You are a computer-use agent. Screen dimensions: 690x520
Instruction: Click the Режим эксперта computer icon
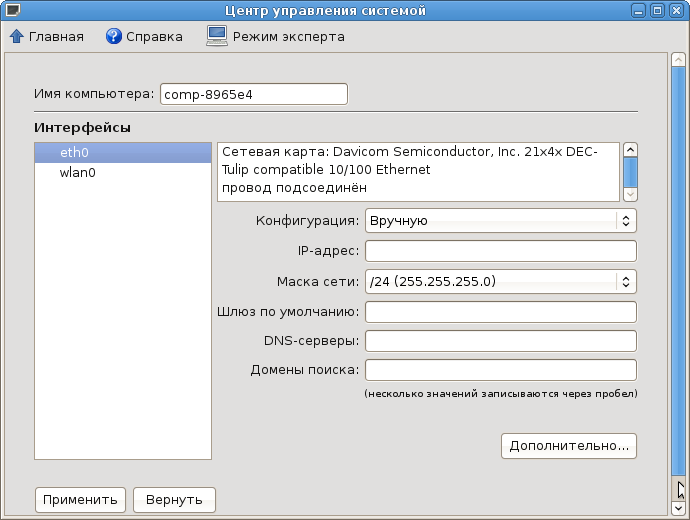217,36
